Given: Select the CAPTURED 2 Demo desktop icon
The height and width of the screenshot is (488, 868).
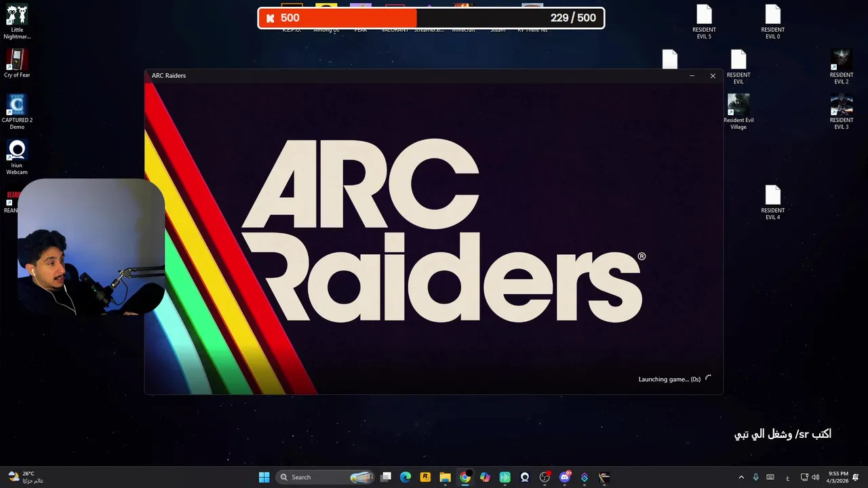Looking at the screenshot, I should (x=17, y=112).
